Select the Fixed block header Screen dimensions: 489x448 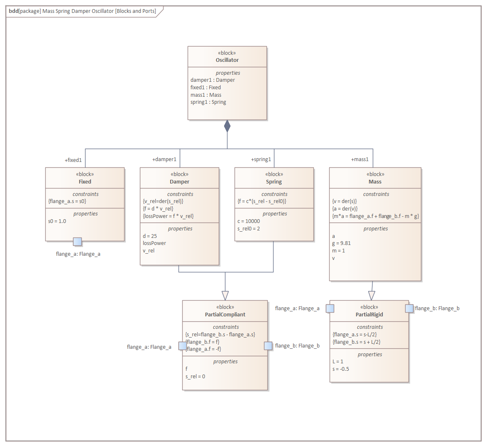coord(85,182)
